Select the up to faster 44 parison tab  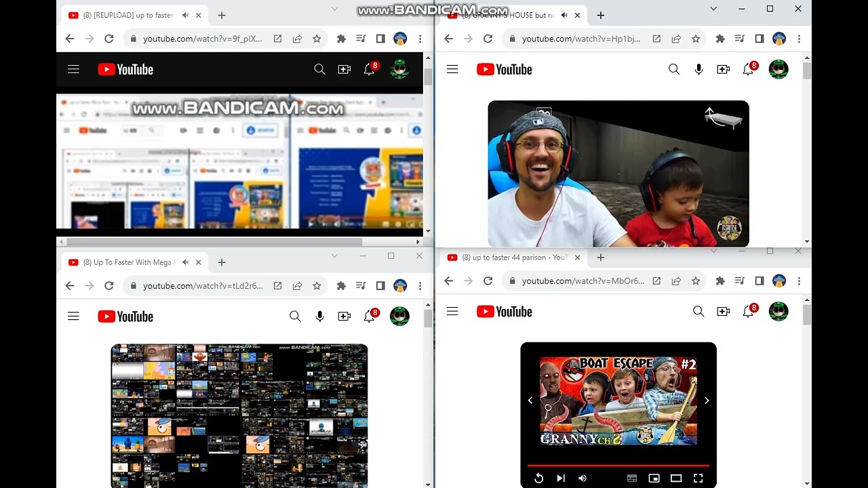point(513,258)
